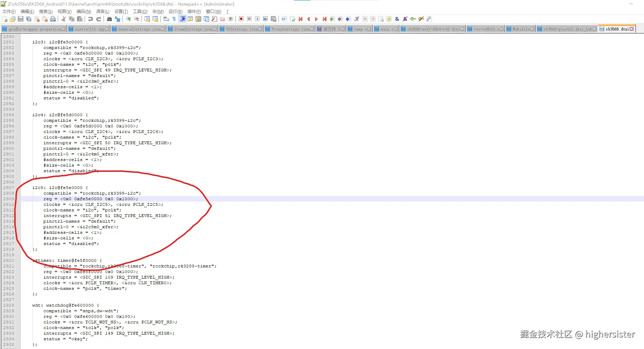Viewport: 644px width, 349px height.
Task: Click the line 'status = "okay";'
Action: 65,339
